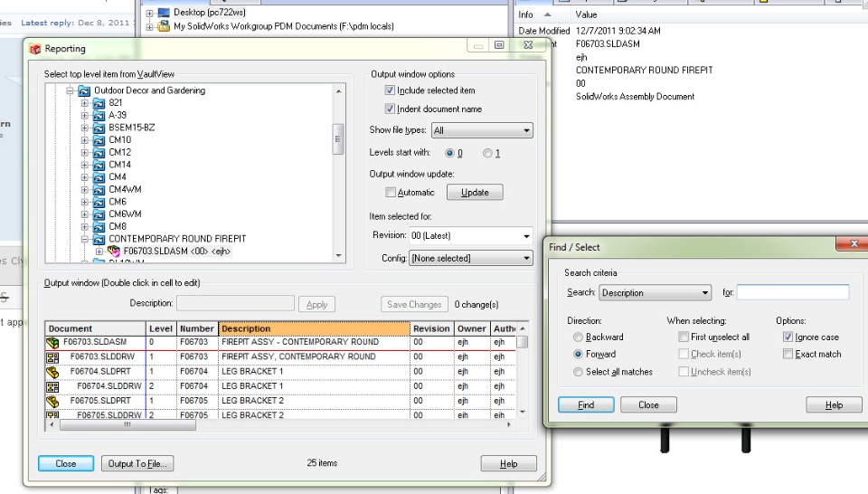Click the CM12 folder icon
The height and width of the screenshot is (494, 868).
(99, 152)
